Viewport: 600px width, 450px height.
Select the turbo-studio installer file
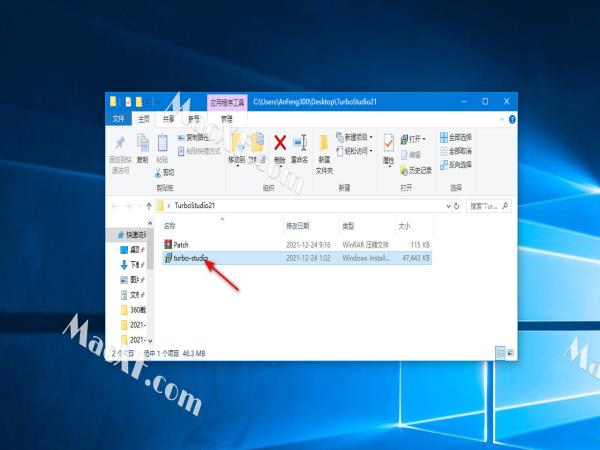pyautogui.click(x=297, y=258)
